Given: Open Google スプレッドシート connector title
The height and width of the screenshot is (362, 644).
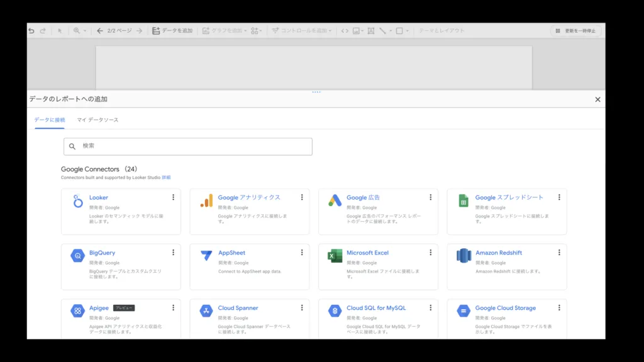Looking at the screenshot, I should tap(509, 197).
